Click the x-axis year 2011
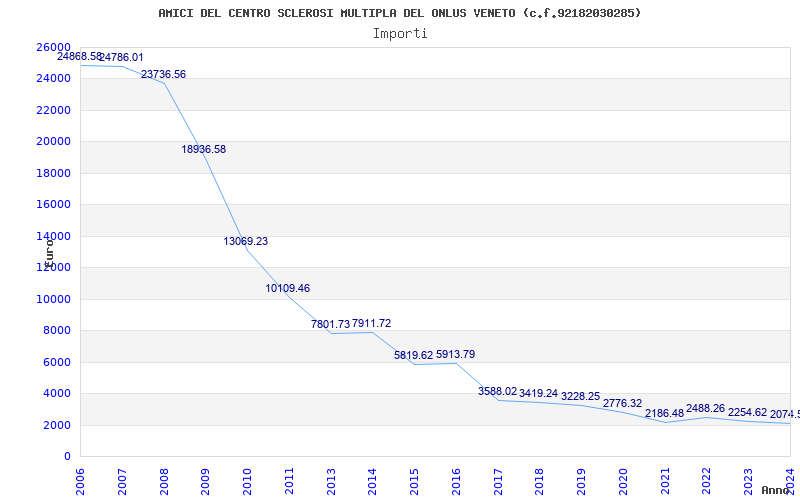The image size is (800, 500). click(x=289, y=482)
